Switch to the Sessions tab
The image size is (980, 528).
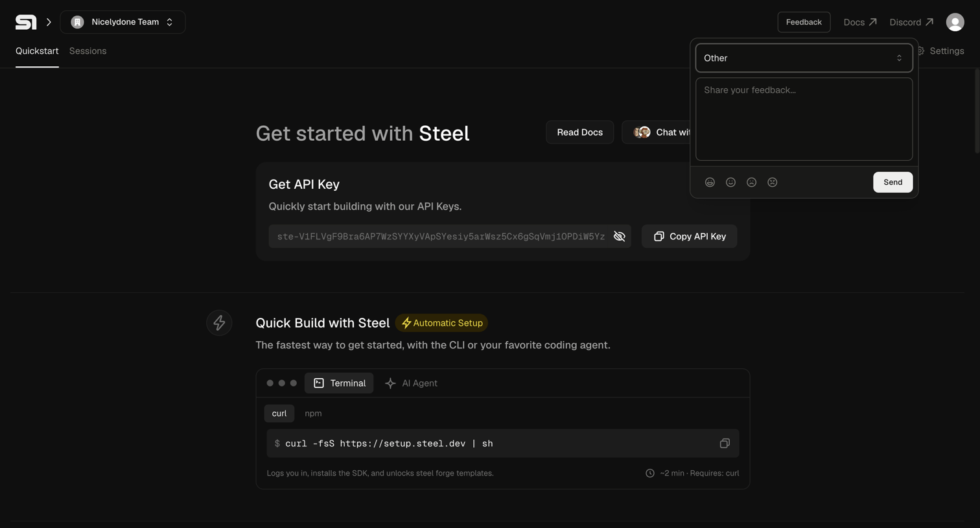coord(87,51)
